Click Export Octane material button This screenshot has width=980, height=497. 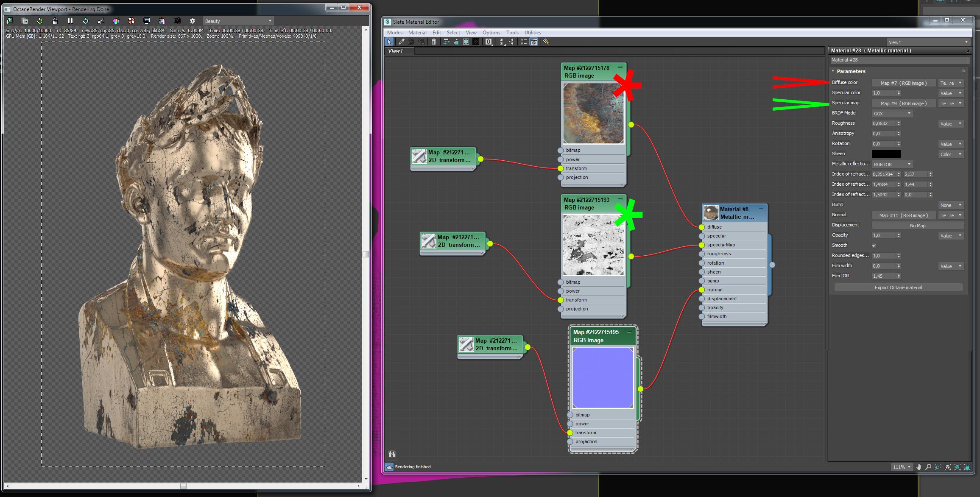click(898, 288)
